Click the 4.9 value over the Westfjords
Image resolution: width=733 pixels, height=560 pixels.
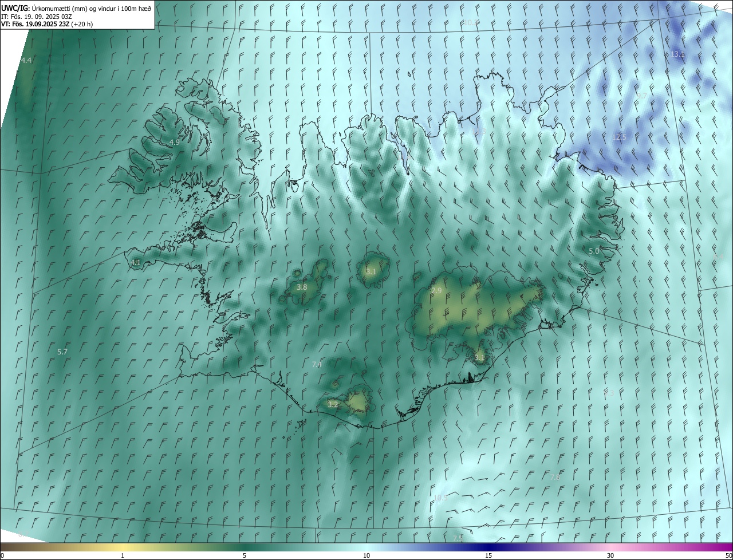tap(175, 142)
